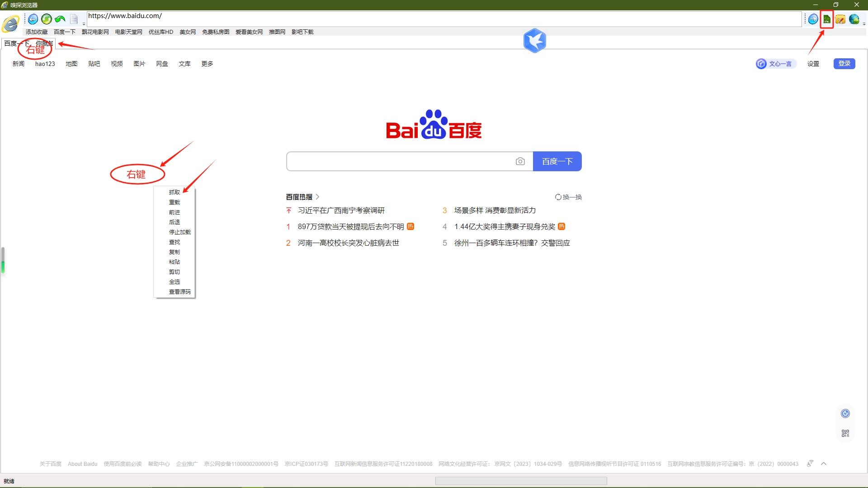The height and width of the screenshot is (488, 868).
Task: Click 添加收藏 bookmark bar item
Action: 37,32
